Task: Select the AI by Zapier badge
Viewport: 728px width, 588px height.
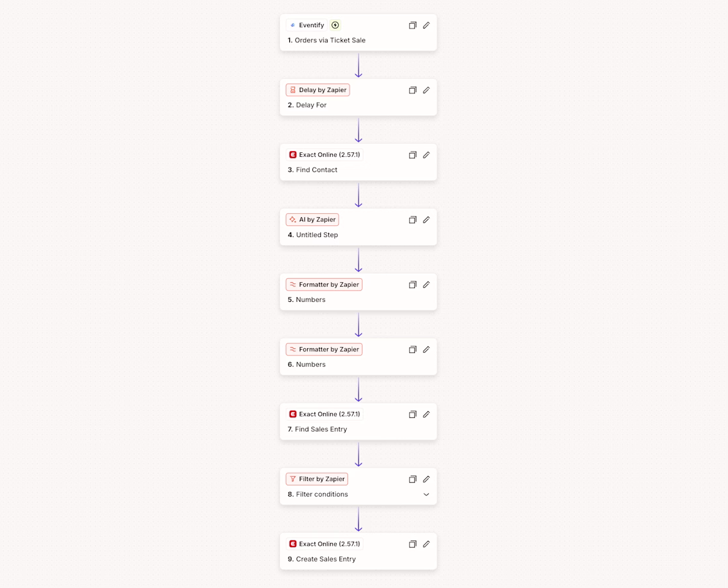Action: 312,220
